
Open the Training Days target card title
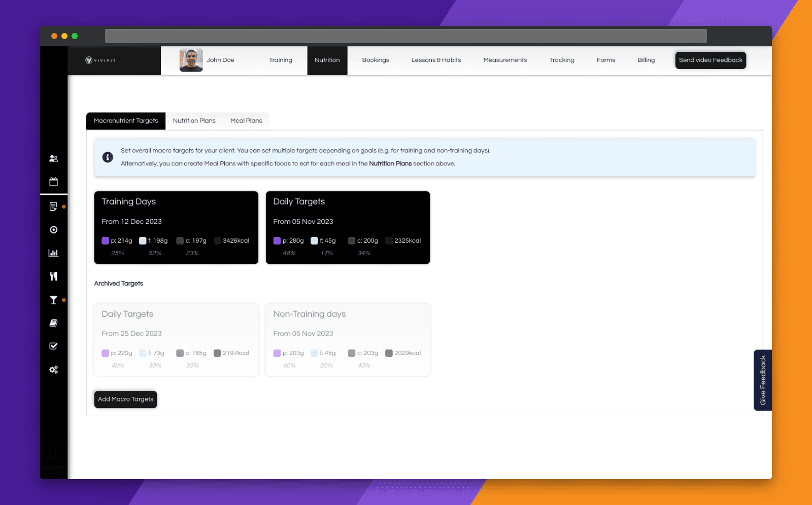point(128,201)
